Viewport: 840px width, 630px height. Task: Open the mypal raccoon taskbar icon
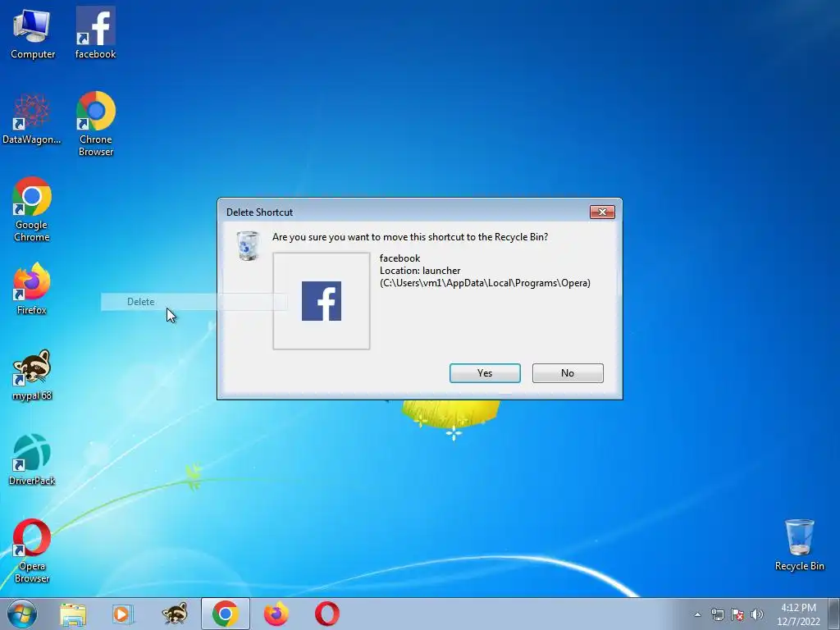pos(175,614)
